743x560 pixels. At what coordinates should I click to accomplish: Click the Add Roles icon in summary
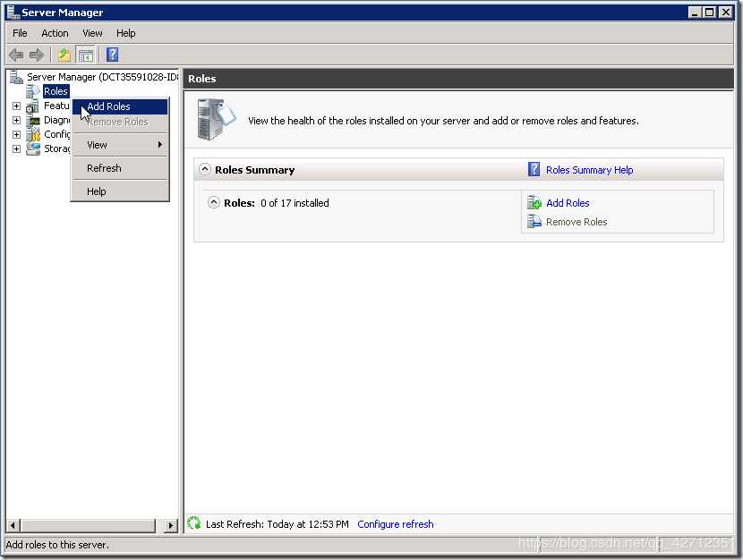click(x=534, y=202)
